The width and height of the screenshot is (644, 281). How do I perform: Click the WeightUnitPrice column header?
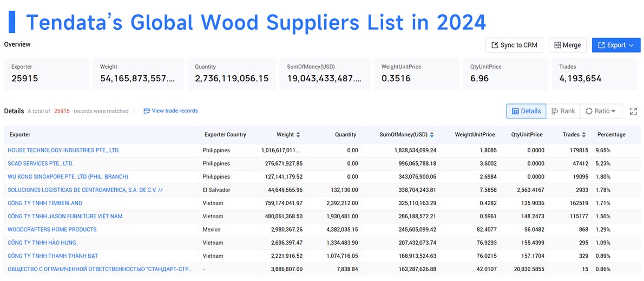(475, 134)
